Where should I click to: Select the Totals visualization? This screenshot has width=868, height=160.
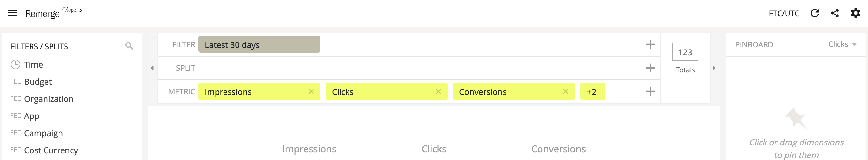point(685,57)
